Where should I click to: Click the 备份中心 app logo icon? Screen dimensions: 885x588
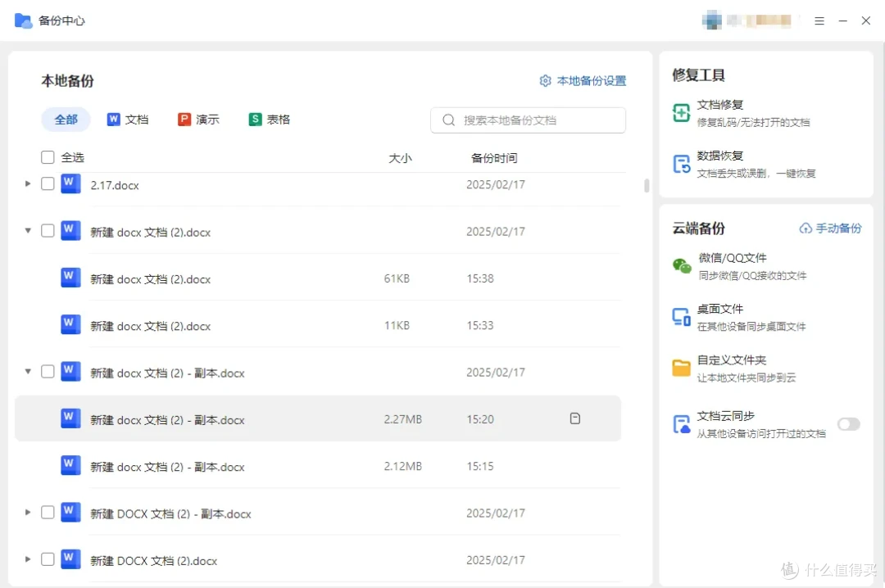coord(23,20)
